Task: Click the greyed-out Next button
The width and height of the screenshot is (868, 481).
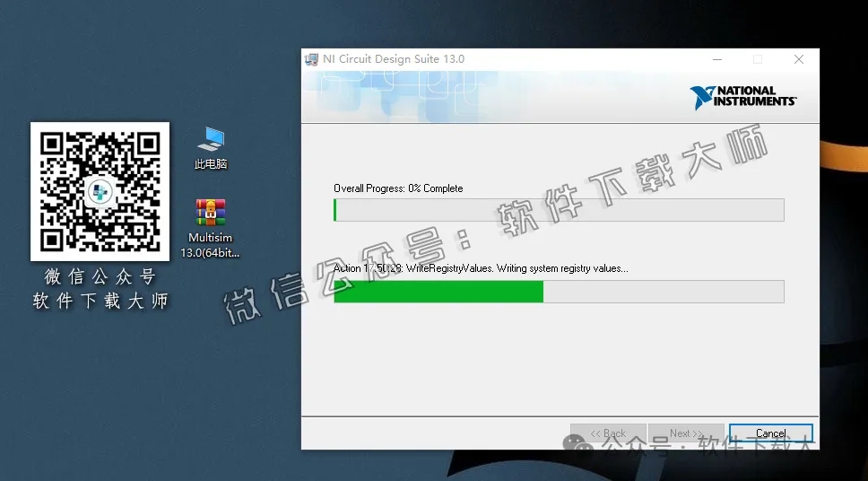Action: pos(686,433)
